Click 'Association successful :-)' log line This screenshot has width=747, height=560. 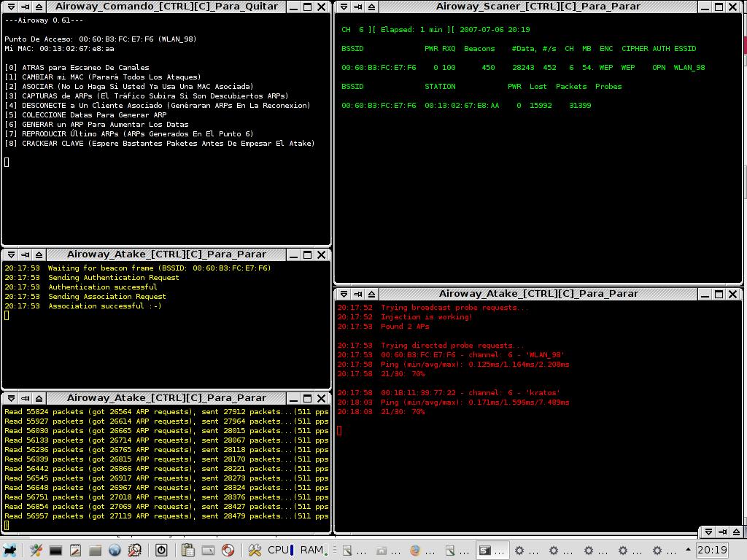(83, 306)
